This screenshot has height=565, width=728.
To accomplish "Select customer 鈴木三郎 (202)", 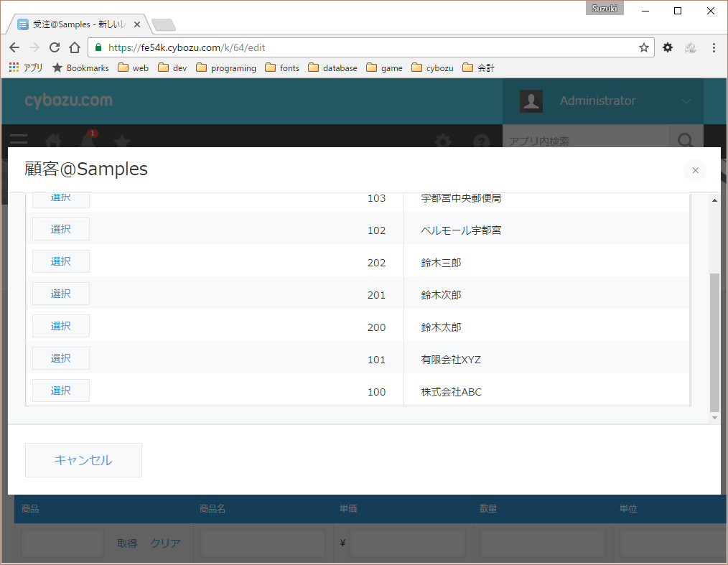I will tap(61, 261).
